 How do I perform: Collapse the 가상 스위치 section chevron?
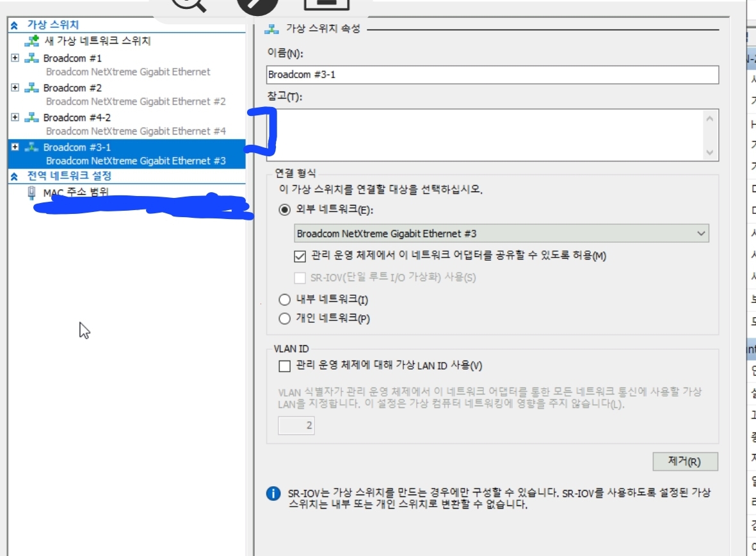coord(15,25)
